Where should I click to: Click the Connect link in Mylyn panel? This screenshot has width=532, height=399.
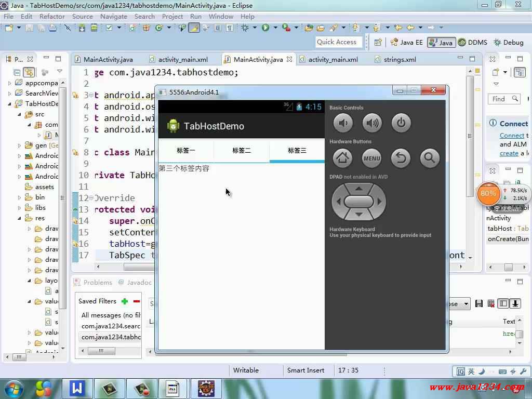(512, 136)
